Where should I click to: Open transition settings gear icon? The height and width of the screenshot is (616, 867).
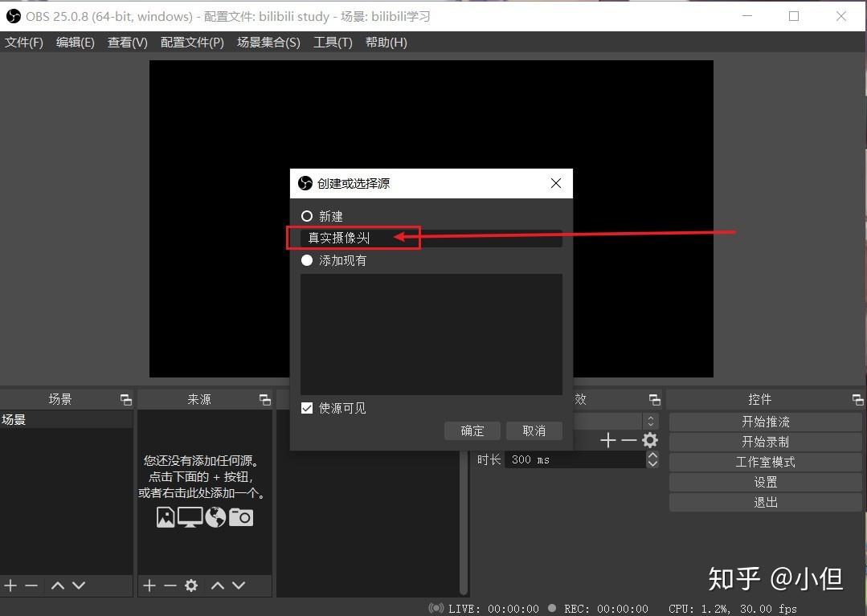(649, 440)
